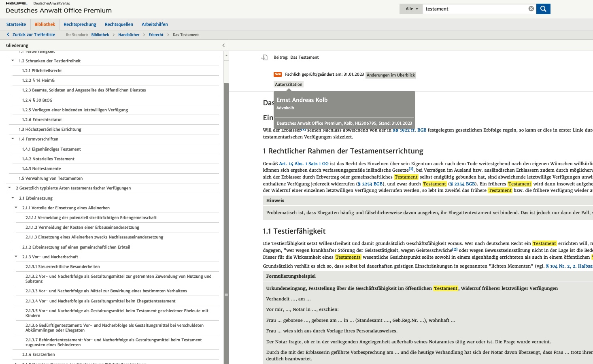This screenshot has height=364, width=593.
Task: Select the Bibliothek tab
Action: tap(45, 24)
